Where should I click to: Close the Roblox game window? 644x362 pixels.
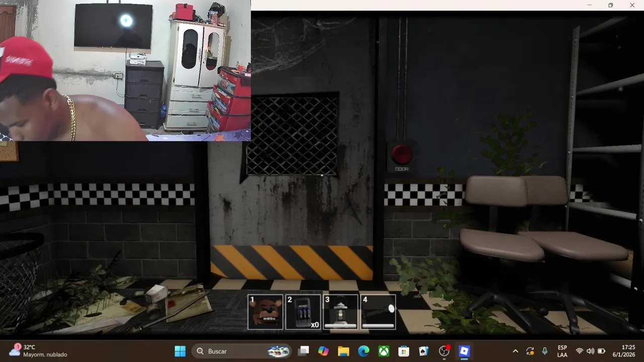632,5
